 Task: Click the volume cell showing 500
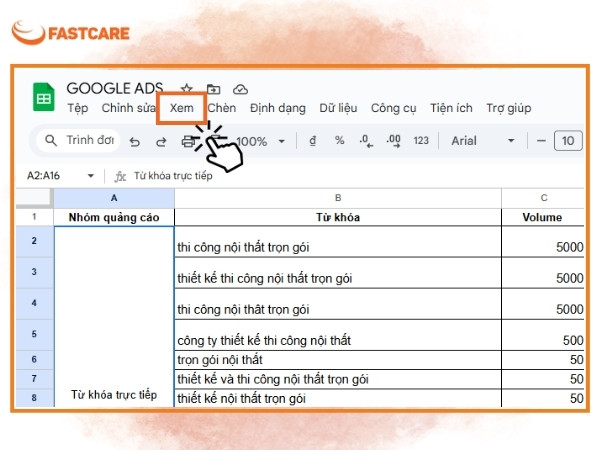(543, 335)
